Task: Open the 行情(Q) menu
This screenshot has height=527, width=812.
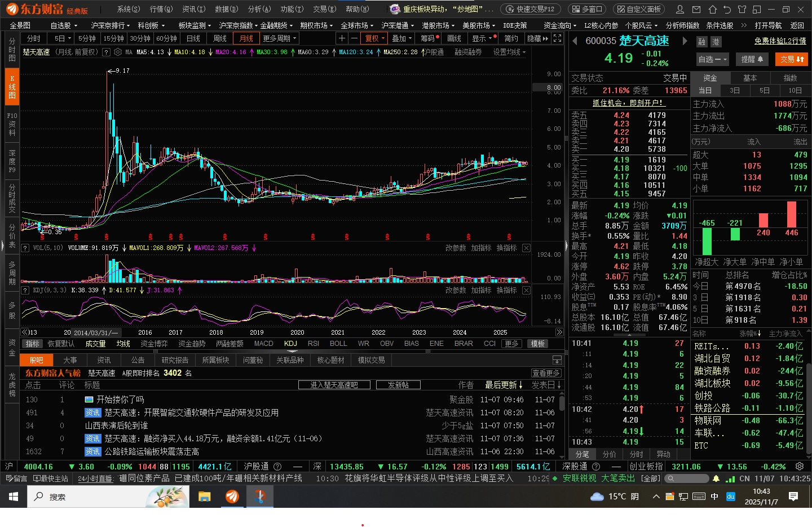Action: (x=161, y=9)
